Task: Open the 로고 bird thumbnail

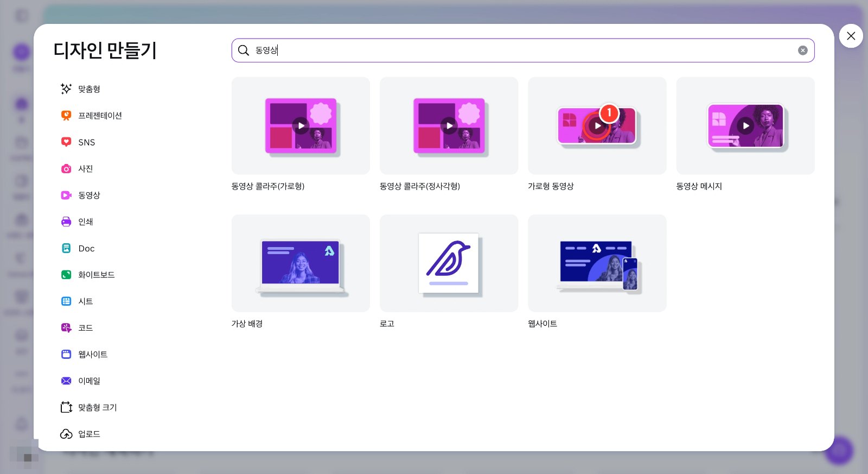Action: pos(449,263)
